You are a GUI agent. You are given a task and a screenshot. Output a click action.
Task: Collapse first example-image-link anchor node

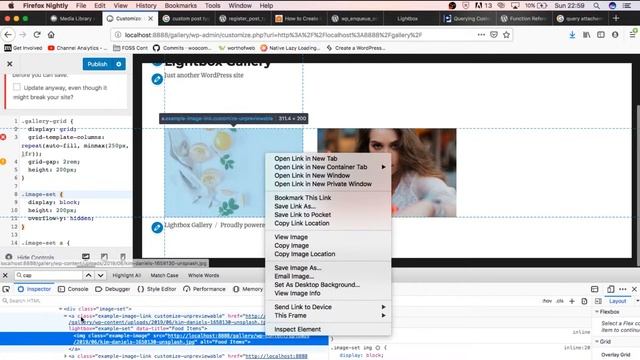coord(65,316)
